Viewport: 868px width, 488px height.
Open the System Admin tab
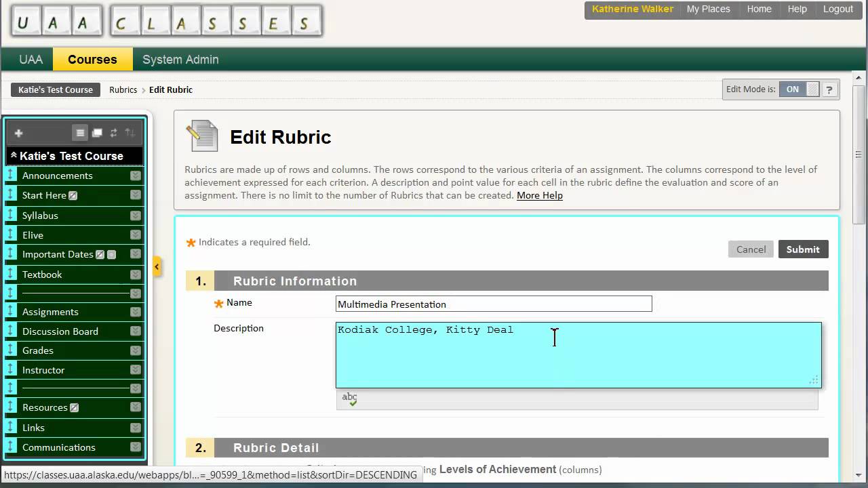(x=180, y=60)
